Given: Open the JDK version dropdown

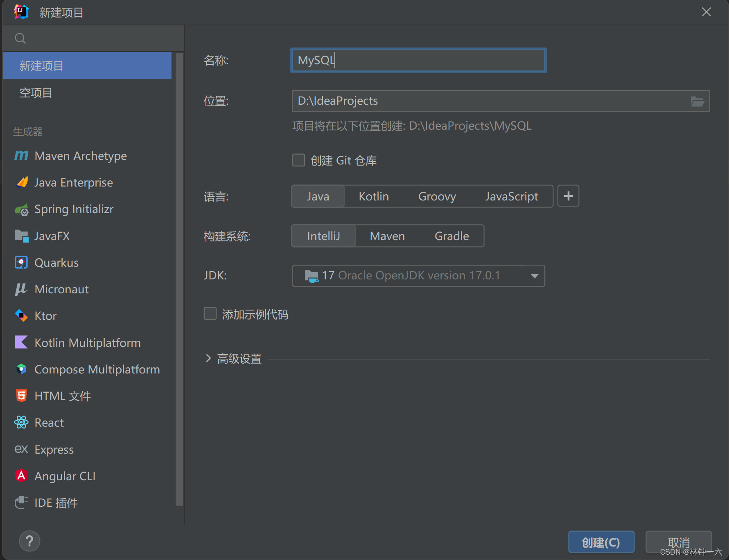Looking at the screenshot, I should (534, 276).
